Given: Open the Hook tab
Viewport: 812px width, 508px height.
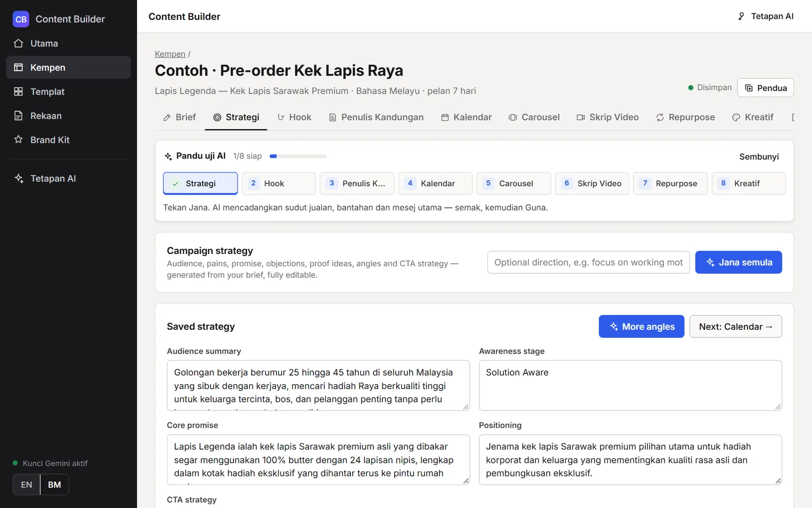Looking at the screenshot, I should 294,117.
